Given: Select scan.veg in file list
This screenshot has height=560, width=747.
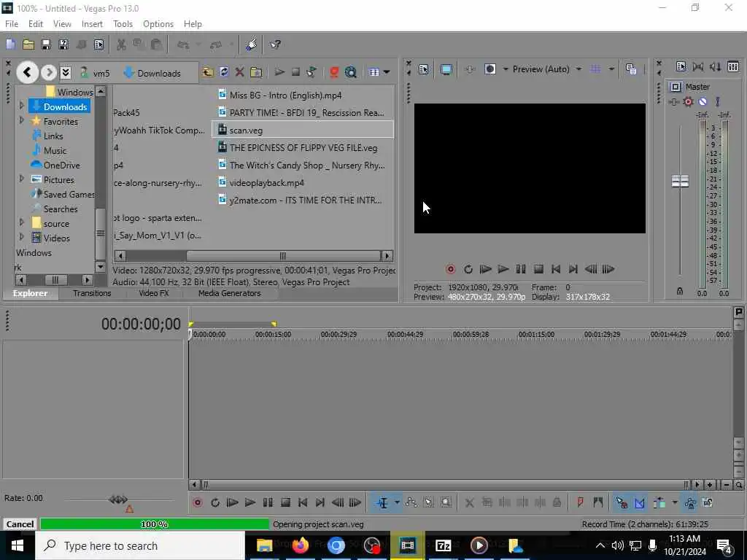Looking at the screenshot, I should click(x=303, y=130).
